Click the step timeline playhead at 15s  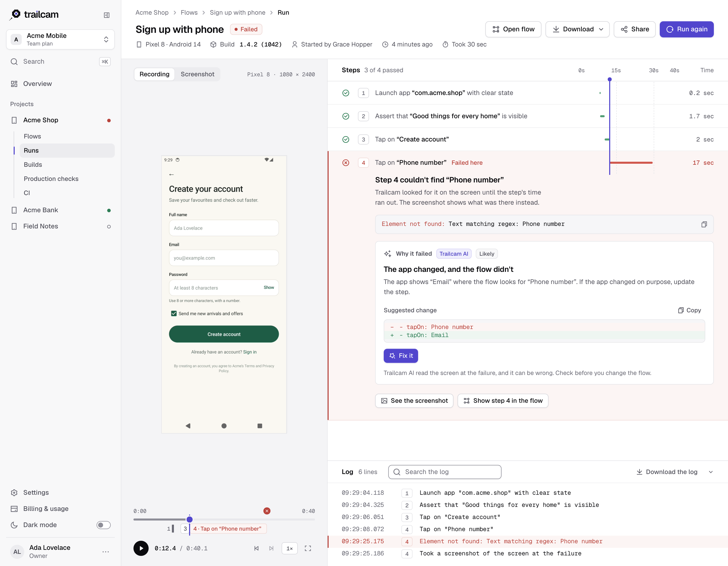click(x=610, y=79)
